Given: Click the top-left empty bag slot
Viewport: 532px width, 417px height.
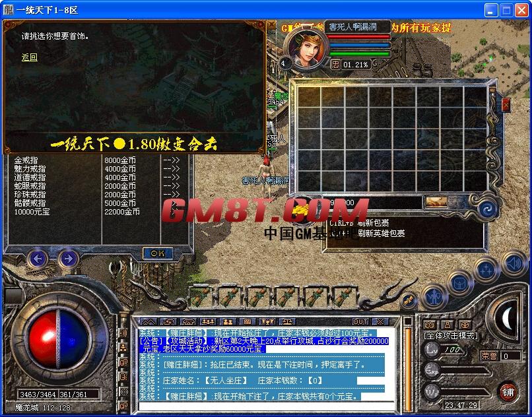Looking at the screenshot, I should tap(309, 98).
